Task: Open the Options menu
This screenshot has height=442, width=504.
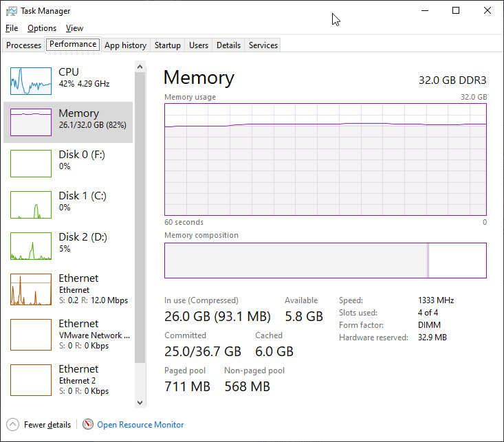Action: (x=42, y=28)
